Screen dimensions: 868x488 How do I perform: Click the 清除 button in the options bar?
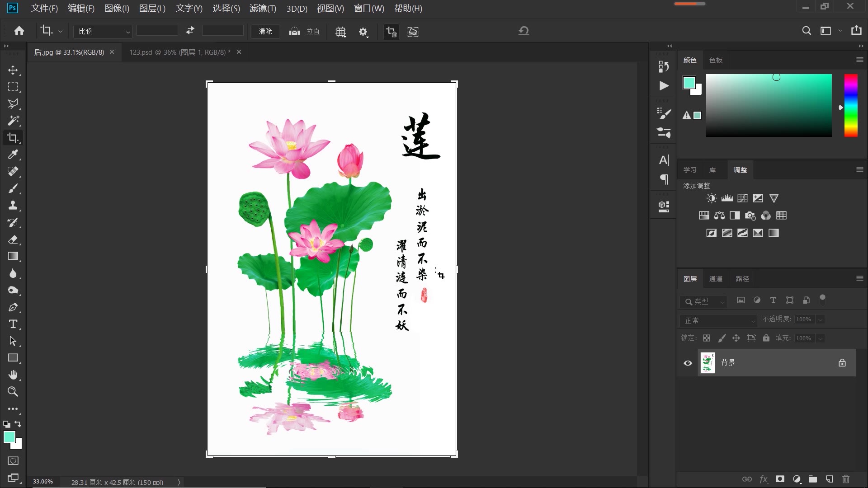[x=265, y=31]
